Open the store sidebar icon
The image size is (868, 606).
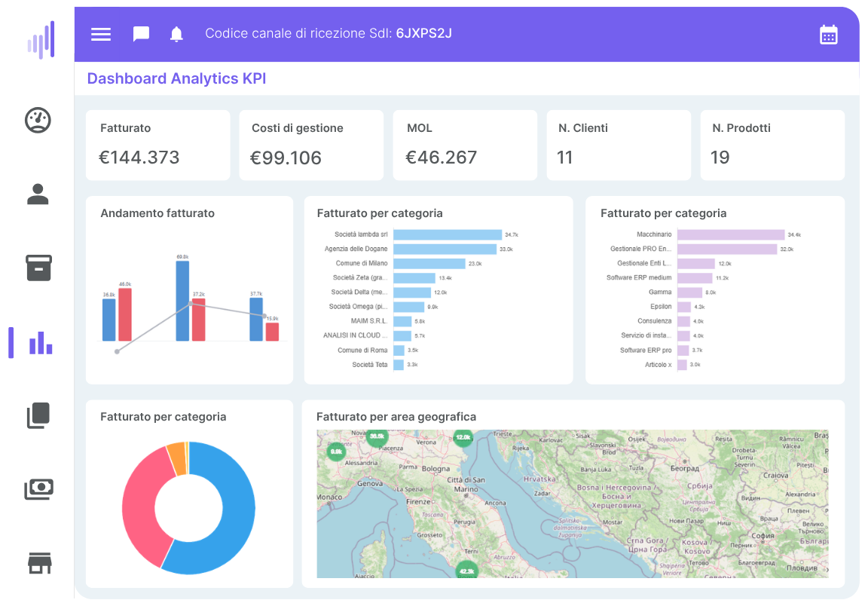tap(39, 563)
